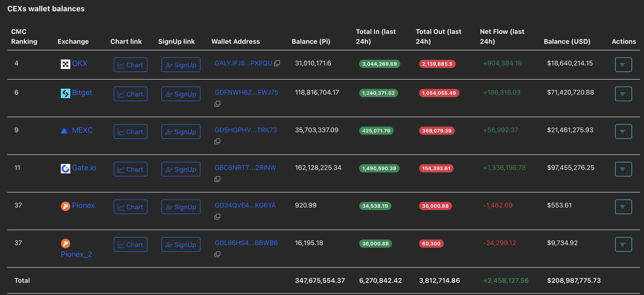Open the Bitget exchange name link

[82, 93]
